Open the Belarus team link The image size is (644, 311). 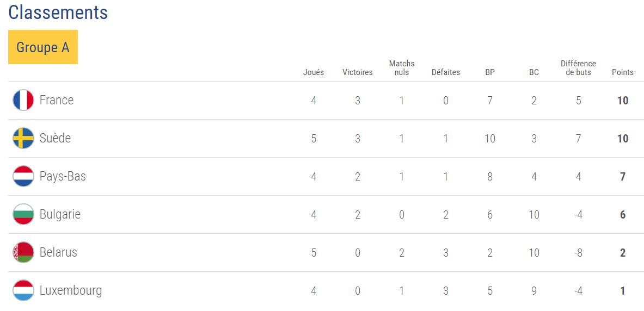click(58, 252)
